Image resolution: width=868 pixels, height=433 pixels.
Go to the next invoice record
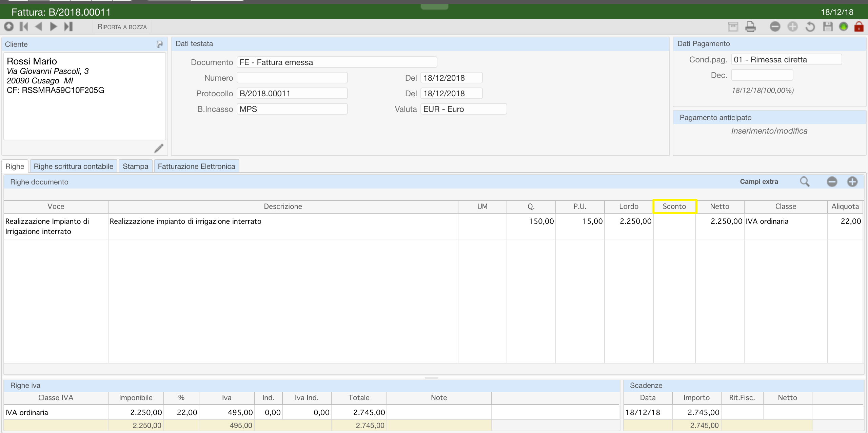(x=54, y=26)
